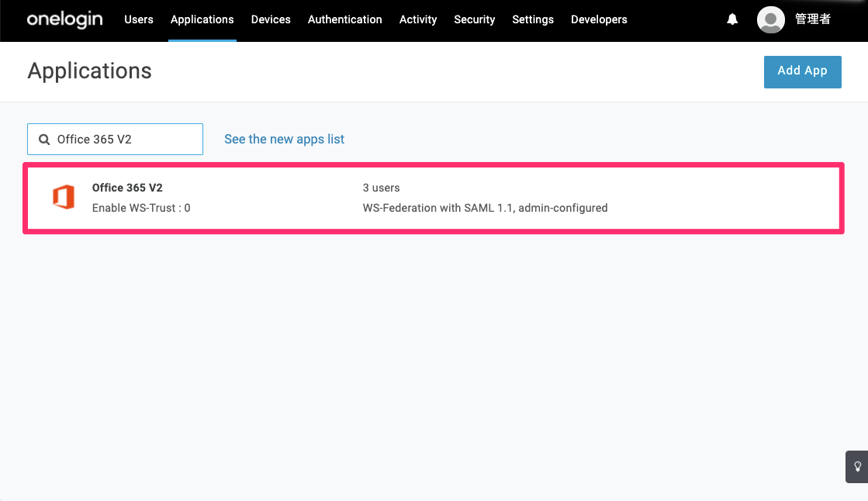Click the 管理者 account name
868x501 pixels.
[x=813, y=19]
